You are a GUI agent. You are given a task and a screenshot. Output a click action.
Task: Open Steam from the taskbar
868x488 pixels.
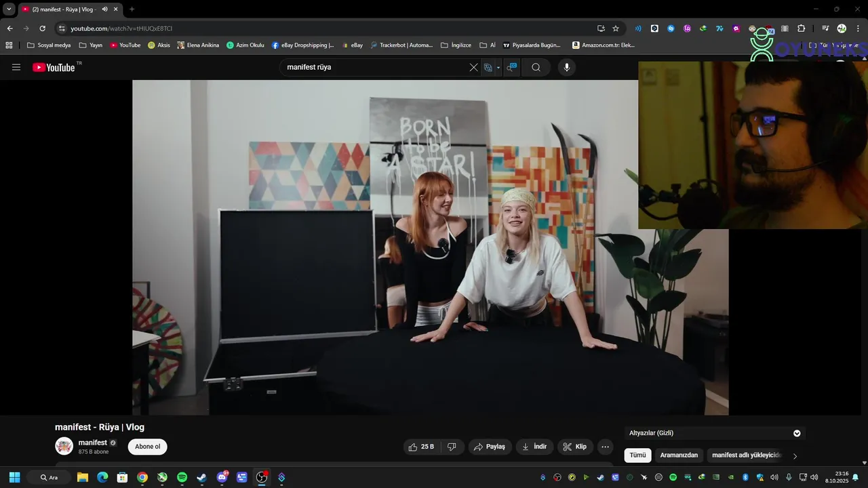(202, 477)
